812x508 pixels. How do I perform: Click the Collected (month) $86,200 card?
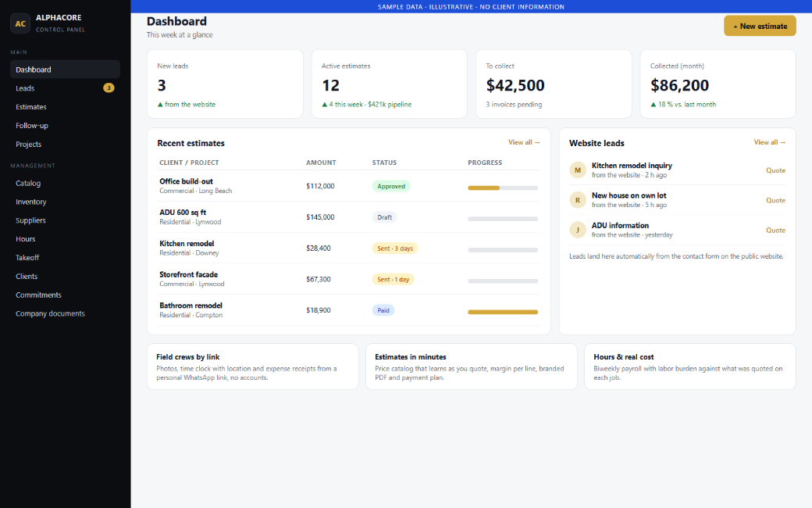point(718,84)
